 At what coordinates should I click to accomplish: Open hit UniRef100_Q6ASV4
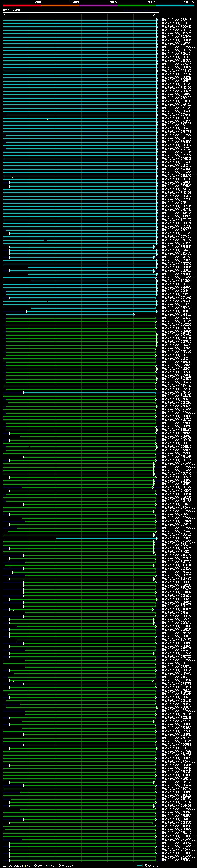tap(177, 43)
